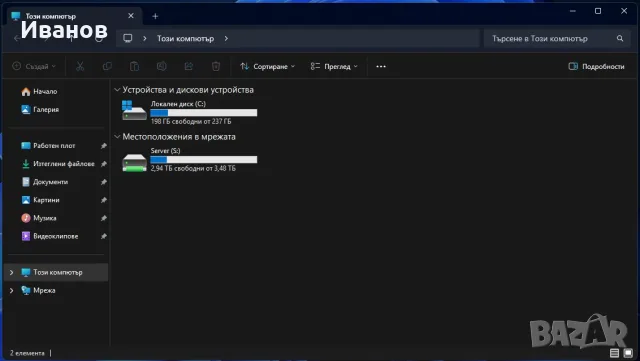
Task: Click the pin icon next to Документи
Action: tap(104, 182)
